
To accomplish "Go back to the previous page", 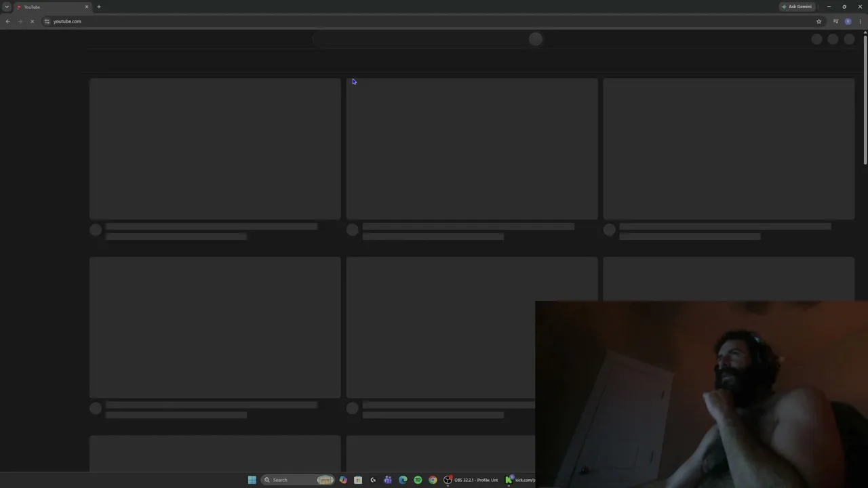I will pyautogui.click(x=7, y=21).
